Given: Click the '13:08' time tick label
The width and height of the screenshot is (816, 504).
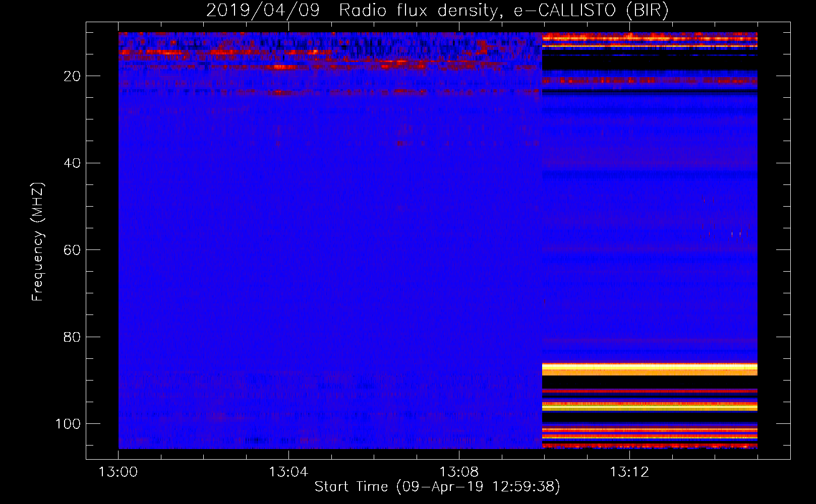Looking at the screenshot, I should coord(459,472).
